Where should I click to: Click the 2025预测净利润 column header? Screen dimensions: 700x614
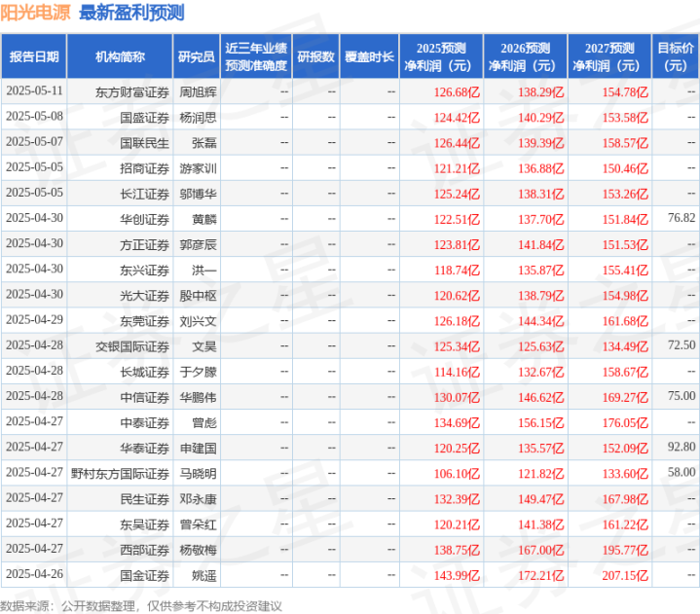[x=441, y=56]
